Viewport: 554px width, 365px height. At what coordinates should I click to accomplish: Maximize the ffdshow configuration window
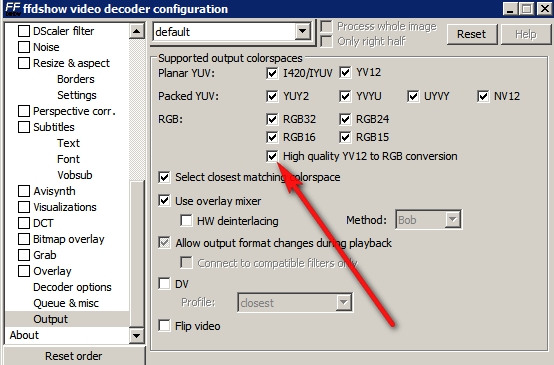[526, 9]
